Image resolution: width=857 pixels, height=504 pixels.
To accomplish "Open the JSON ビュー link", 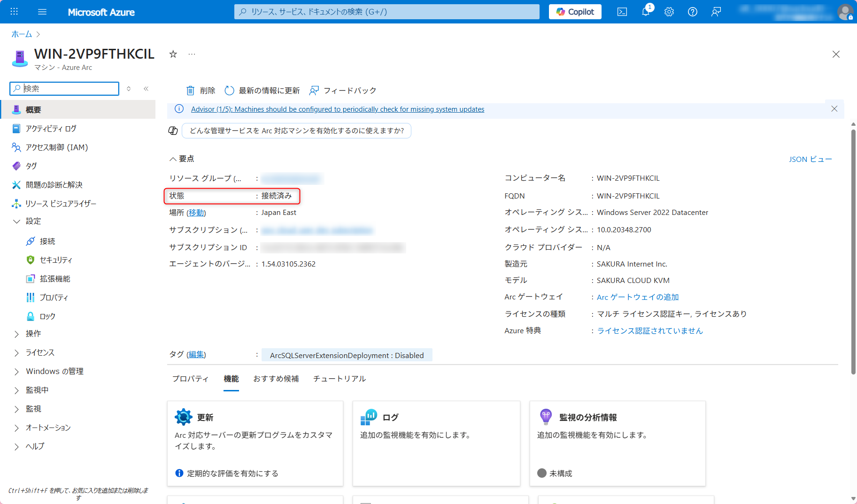I will coord(810,159).
